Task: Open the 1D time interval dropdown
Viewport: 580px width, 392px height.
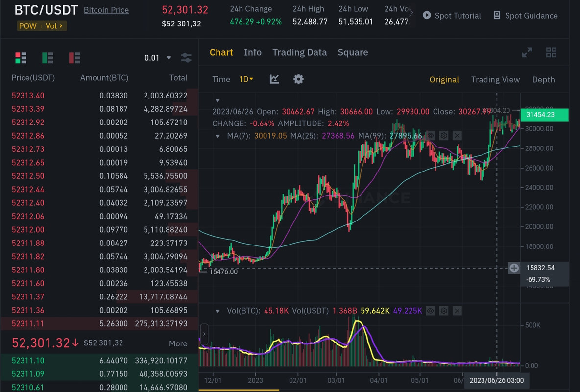Action: (x=246, y=79)
